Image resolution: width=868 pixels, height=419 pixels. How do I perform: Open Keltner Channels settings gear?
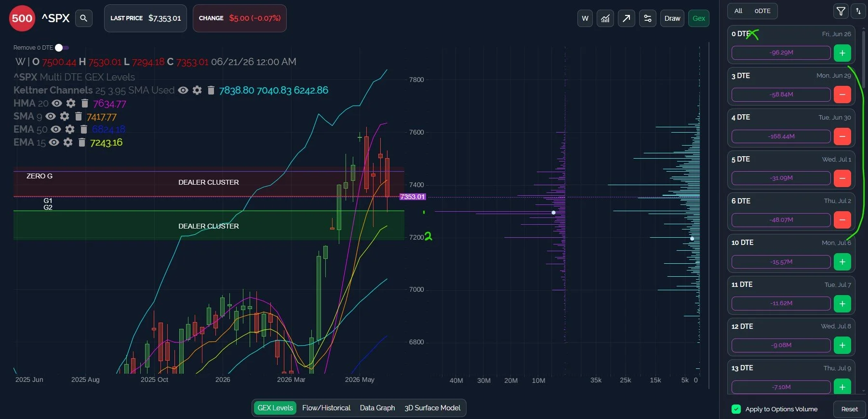click(x=197, y=90)
